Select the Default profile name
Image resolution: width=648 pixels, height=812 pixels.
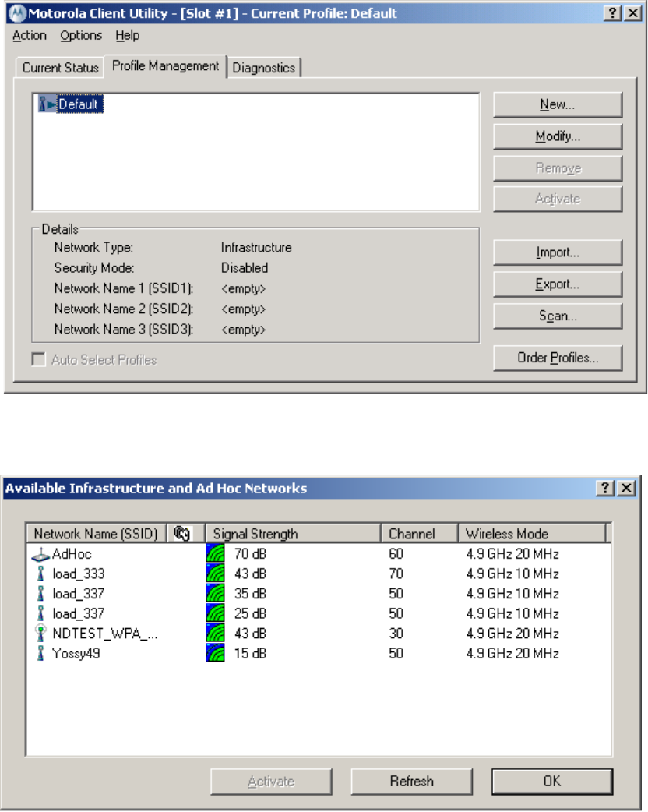[x=79, y=104]
